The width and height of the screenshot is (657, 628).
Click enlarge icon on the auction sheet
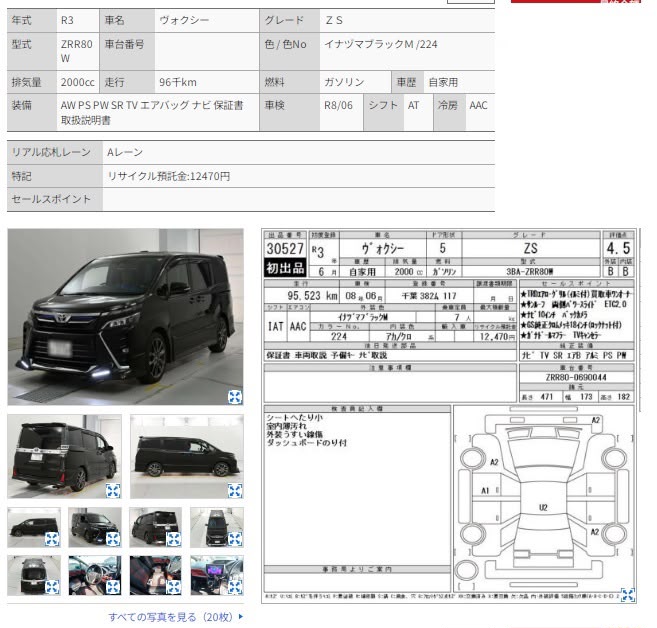coord(628,595)
